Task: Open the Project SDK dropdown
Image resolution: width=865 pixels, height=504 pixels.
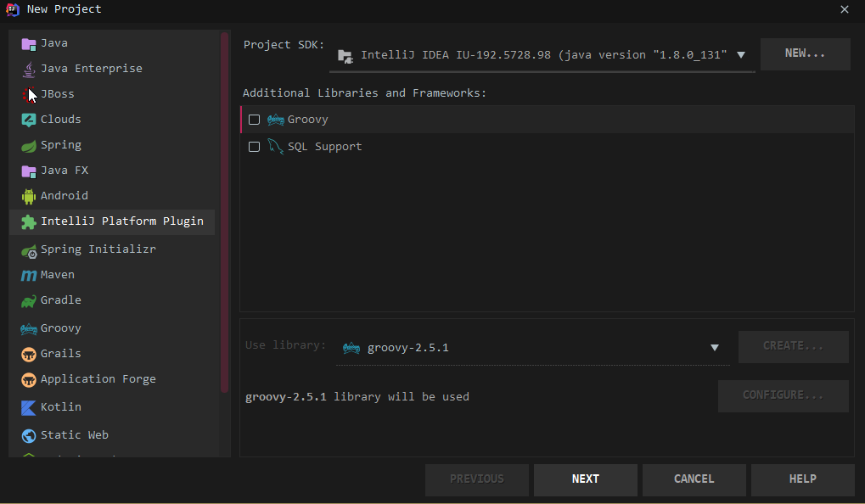Action: click(739, 53)
